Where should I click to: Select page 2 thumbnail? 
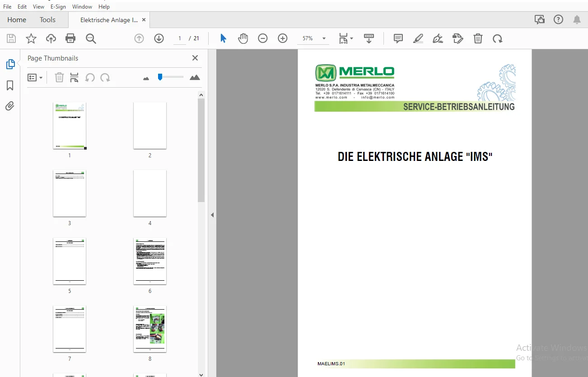click(150, 125)
